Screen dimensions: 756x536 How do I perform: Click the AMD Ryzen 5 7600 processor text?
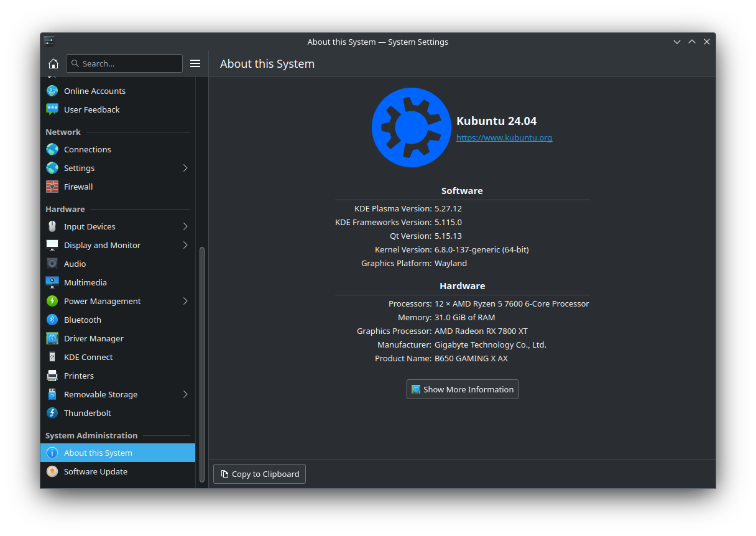tap(512, 303)
